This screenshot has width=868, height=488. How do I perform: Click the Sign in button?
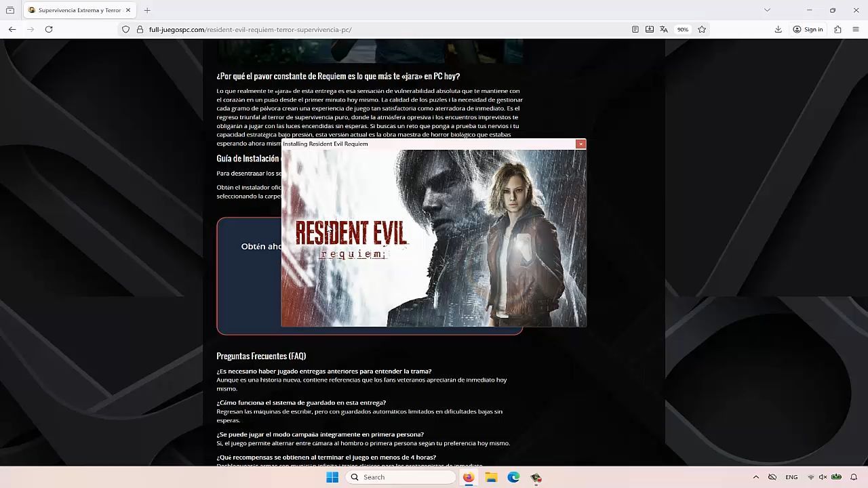[x=808, y=29]
